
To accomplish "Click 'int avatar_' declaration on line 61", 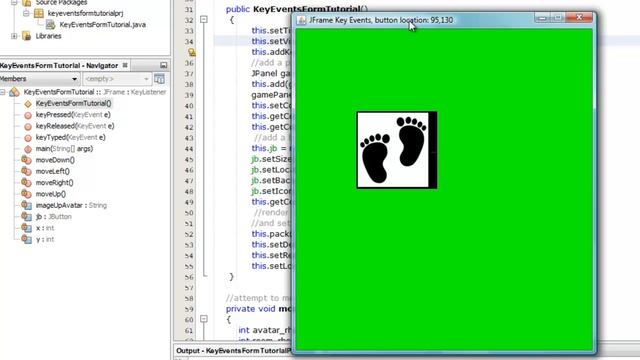I will [265, 330].
